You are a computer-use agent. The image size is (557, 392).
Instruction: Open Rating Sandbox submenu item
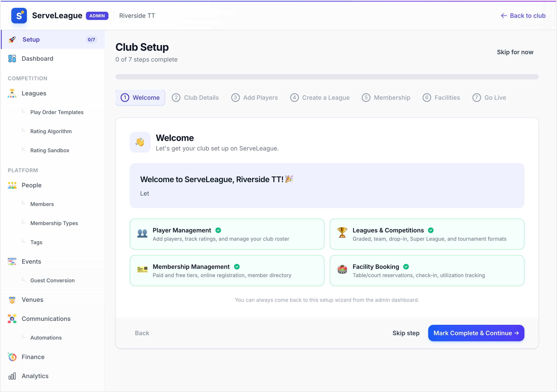[50, 150]
